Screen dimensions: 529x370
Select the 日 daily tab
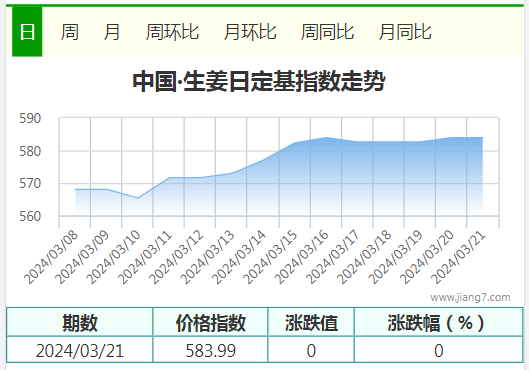coord(27,32)
